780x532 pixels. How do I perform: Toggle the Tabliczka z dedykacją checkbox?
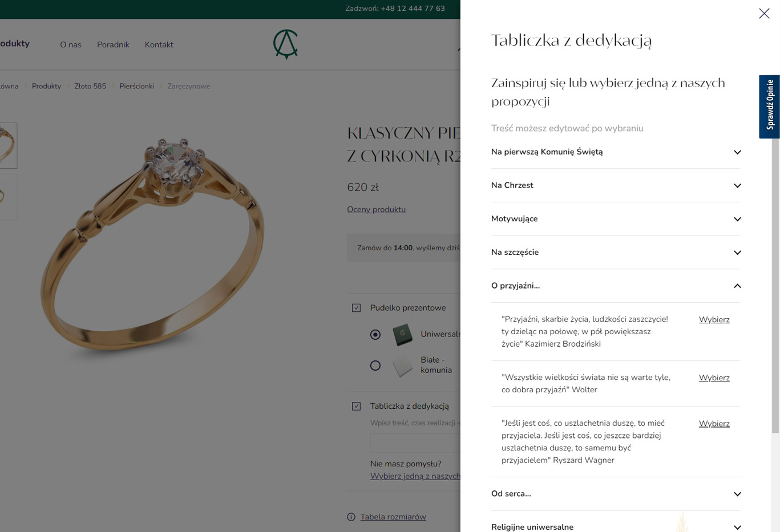(x=357, y=407)
